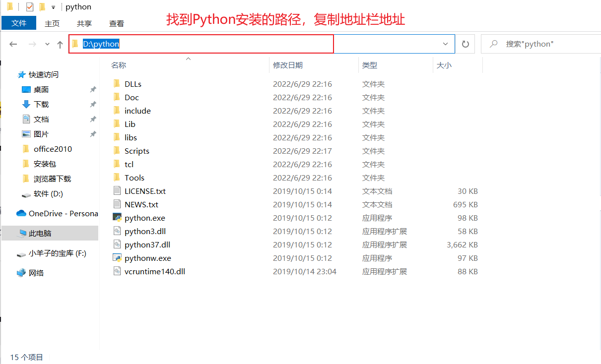
Task: Click the Scripts folder icon
Action: (x=117, y=151)
